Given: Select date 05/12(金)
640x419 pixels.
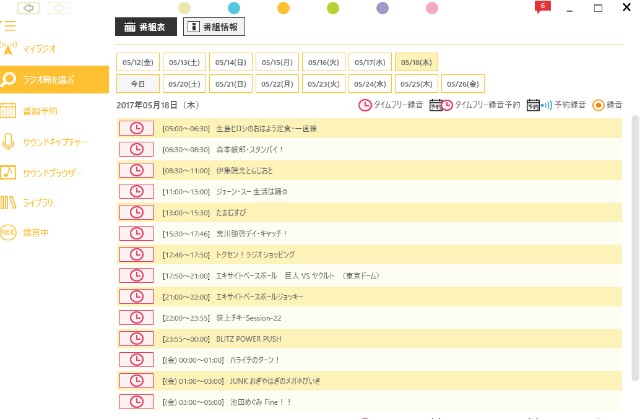Looking at the screenshot, I should (138, 62).
